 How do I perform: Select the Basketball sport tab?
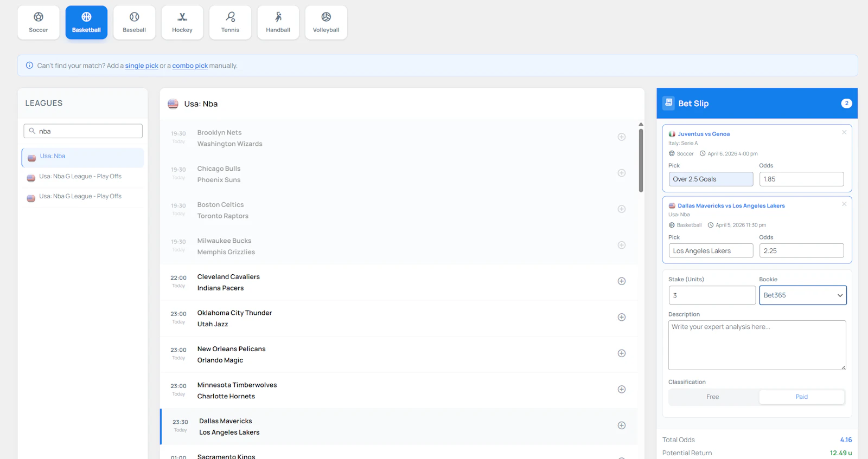point(86,23)
